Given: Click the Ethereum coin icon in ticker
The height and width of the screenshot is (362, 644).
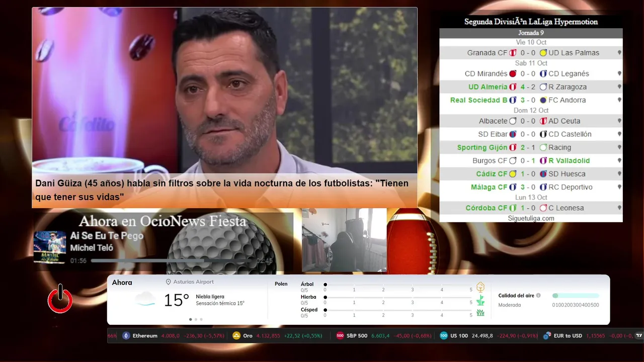Looking at the screenshot, I should (126, 335).
